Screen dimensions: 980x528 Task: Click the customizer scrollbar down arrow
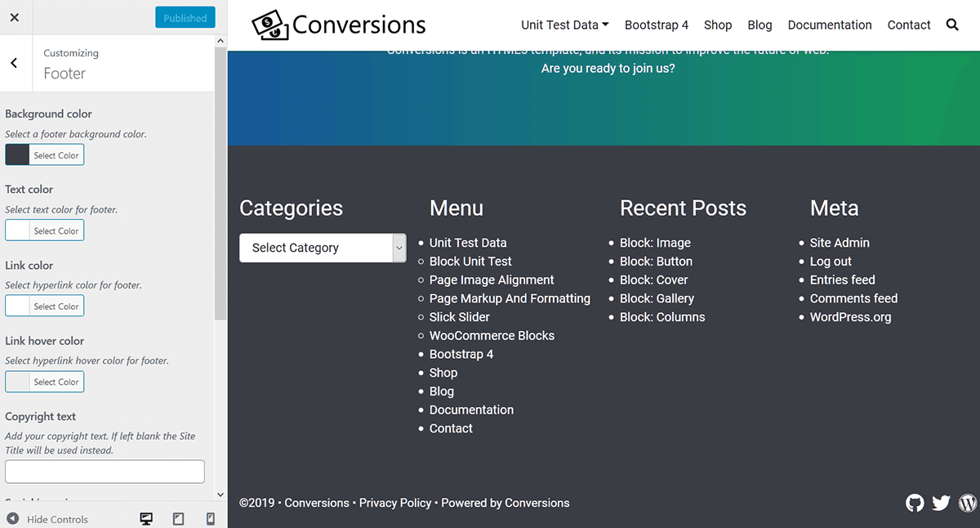(220, 494)
